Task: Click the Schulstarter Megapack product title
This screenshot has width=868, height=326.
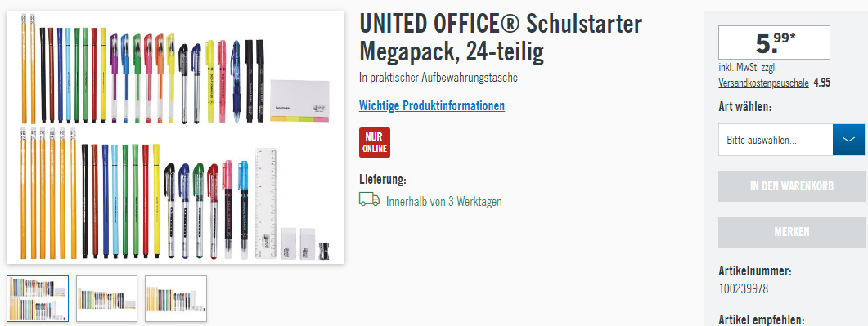Action: [501, 38]
